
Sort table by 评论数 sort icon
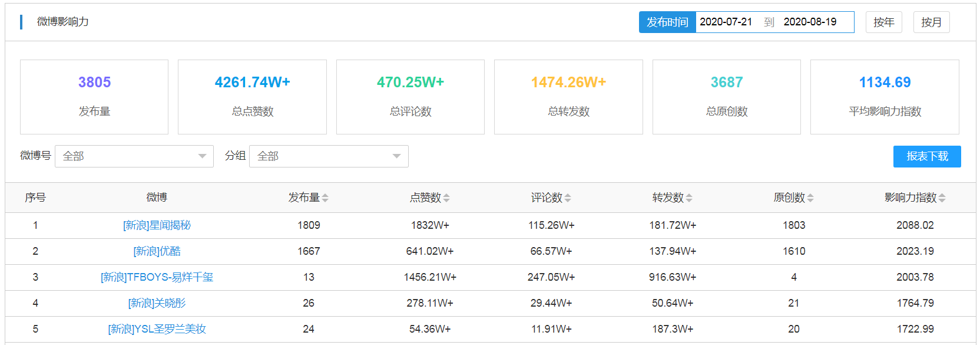tap(568, 198)
